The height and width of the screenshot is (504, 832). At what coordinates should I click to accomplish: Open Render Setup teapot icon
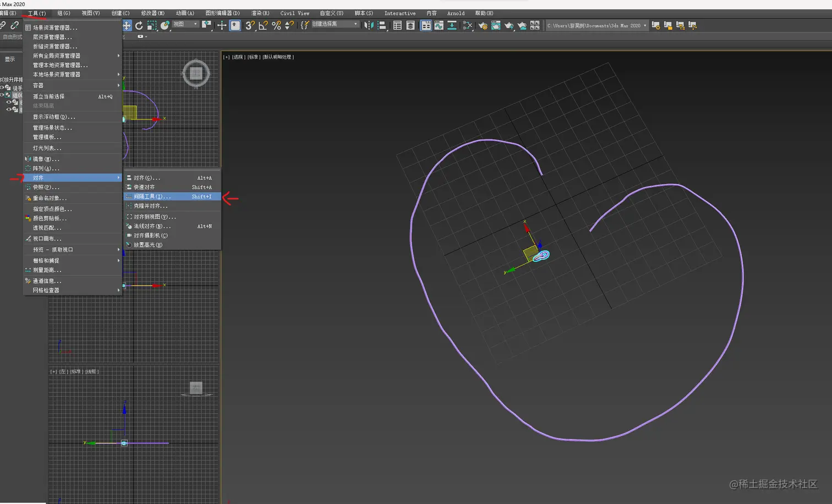coord(483,25)
